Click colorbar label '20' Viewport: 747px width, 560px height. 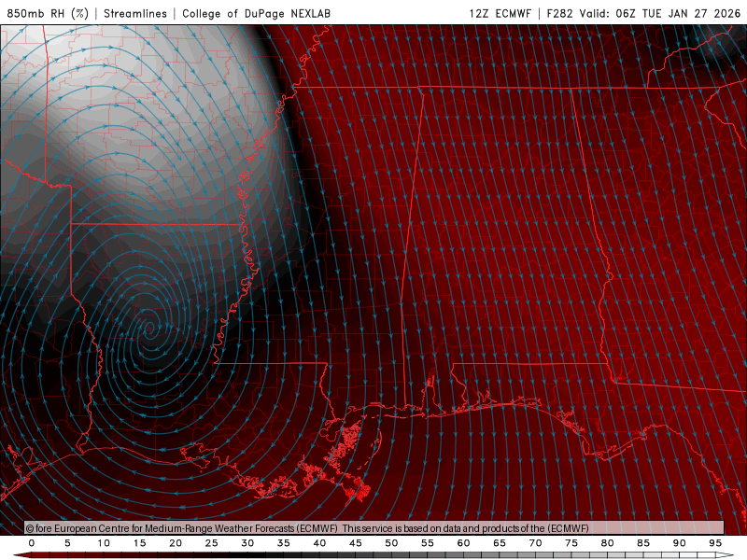[x=176, y=543]
